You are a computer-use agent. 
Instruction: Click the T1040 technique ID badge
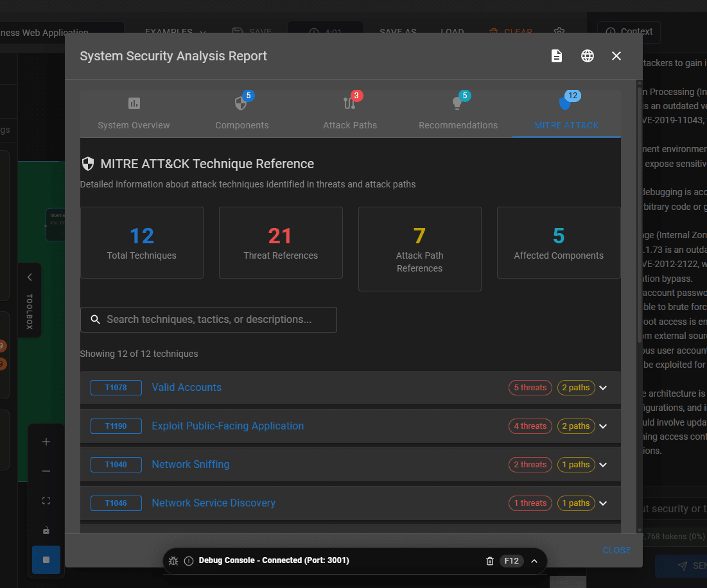pyautogui.click(x=116, y=465)
